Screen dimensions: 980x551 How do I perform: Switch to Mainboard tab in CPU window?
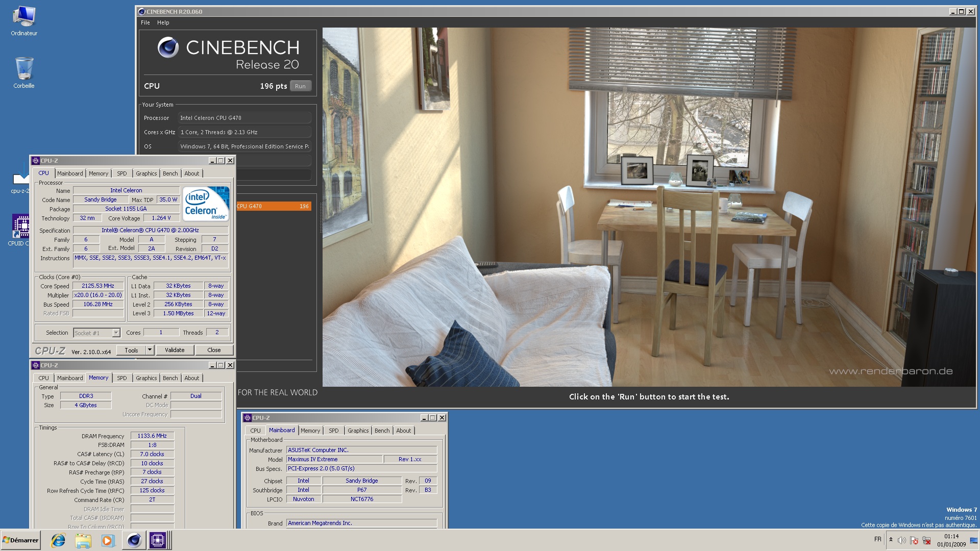[70, 173]
